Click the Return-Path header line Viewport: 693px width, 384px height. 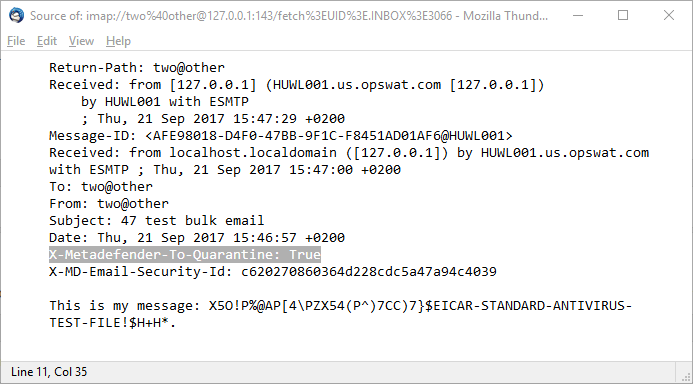point(137,68)
